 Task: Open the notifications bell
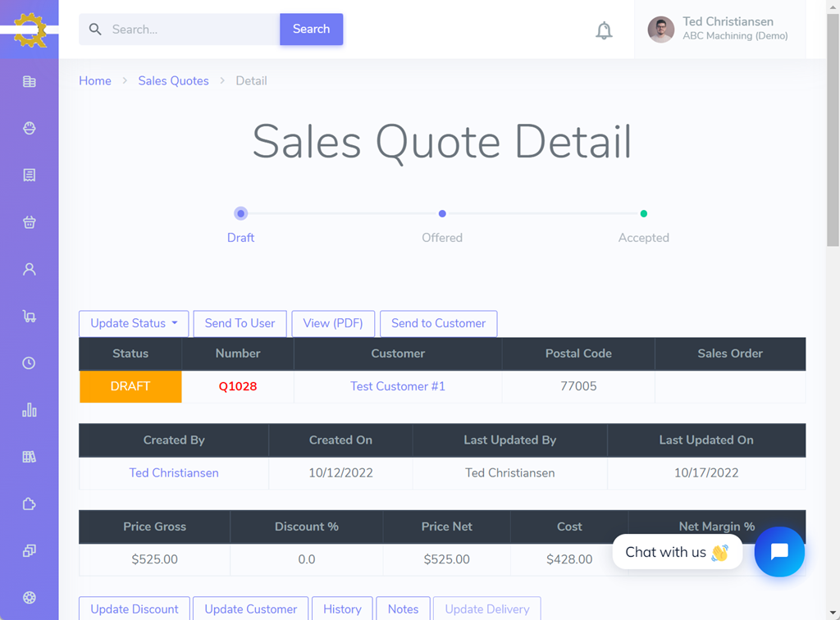[x=604, y=30]
